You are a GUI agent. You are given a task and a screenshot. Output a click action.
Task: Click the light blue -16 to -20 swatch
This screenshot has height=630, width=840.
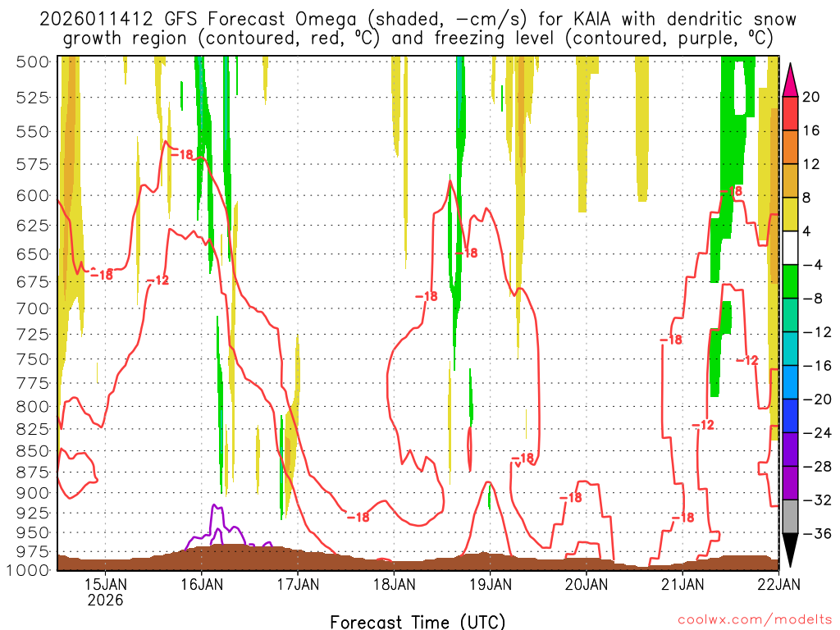(x=790, y=382)
